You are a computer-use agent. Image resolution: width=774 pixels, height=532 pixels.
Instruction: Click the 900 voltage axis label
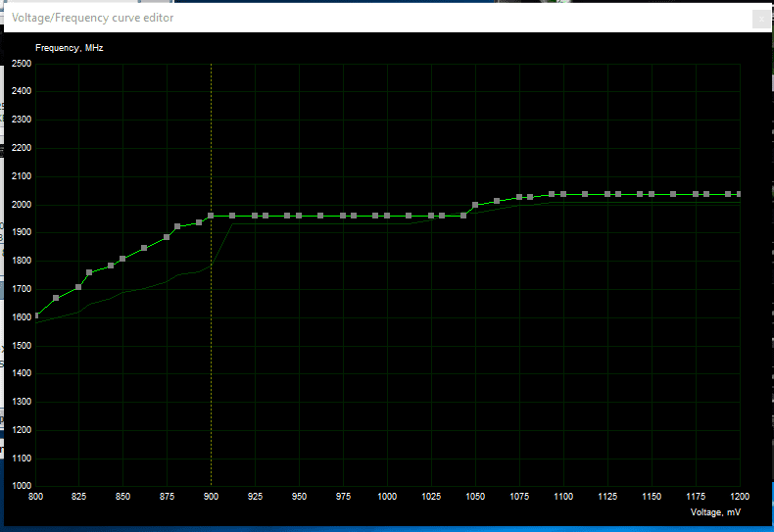211,497
